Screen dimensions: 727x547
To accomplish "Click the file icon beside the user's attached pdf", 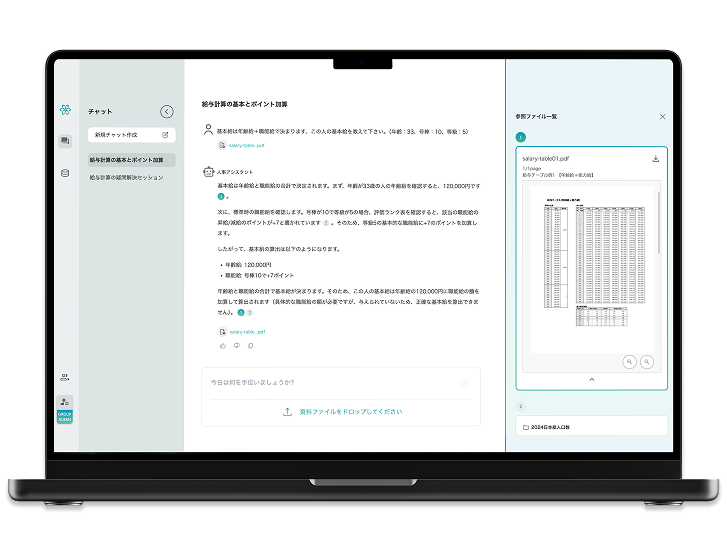I will point(222,146).
